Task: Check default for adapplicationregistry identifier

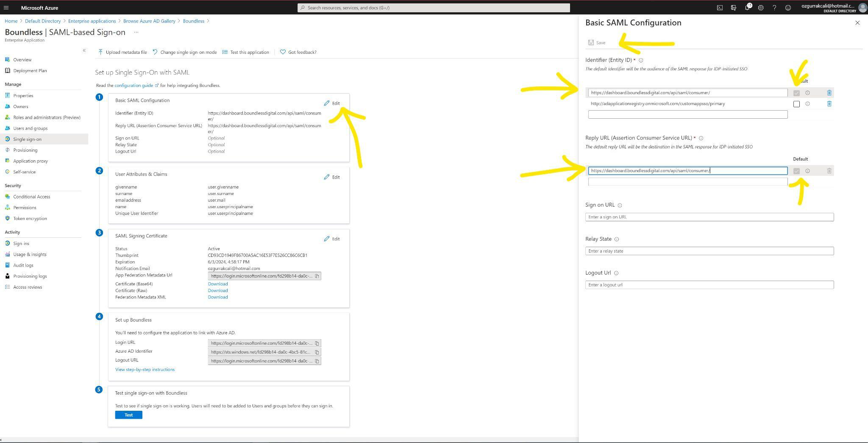Action: click(x=796, y=104)
